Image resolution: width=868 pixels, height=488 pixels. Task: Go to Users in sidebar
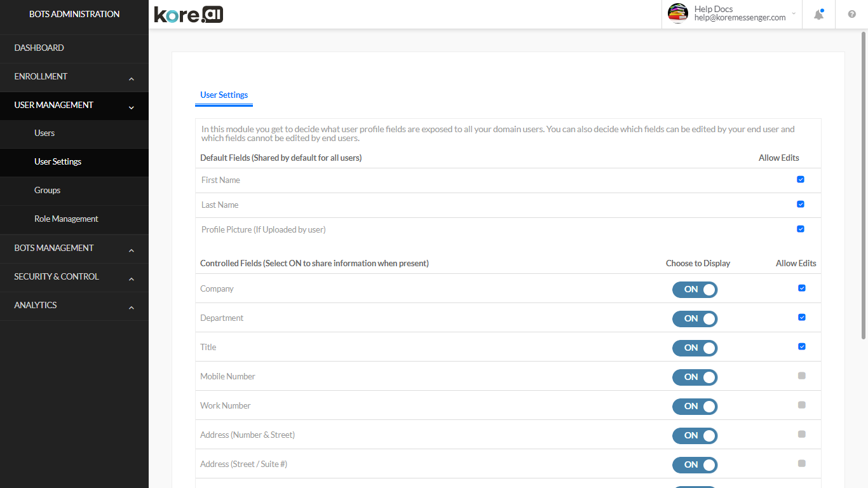[44, 133]
